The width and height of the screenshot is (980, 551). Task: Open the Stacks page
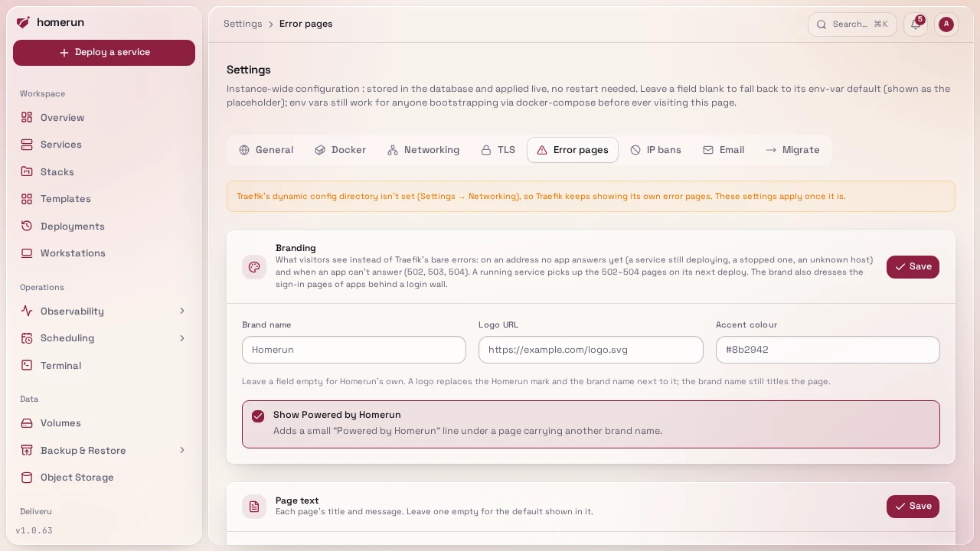coord(104,171)
